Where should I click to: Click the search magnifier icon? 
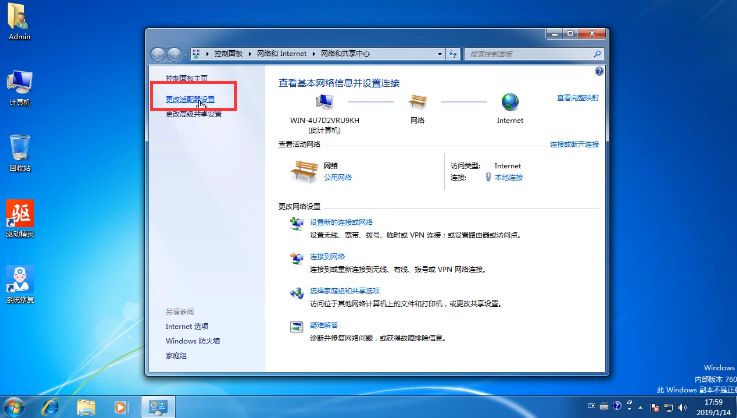(x=597, y=54)
